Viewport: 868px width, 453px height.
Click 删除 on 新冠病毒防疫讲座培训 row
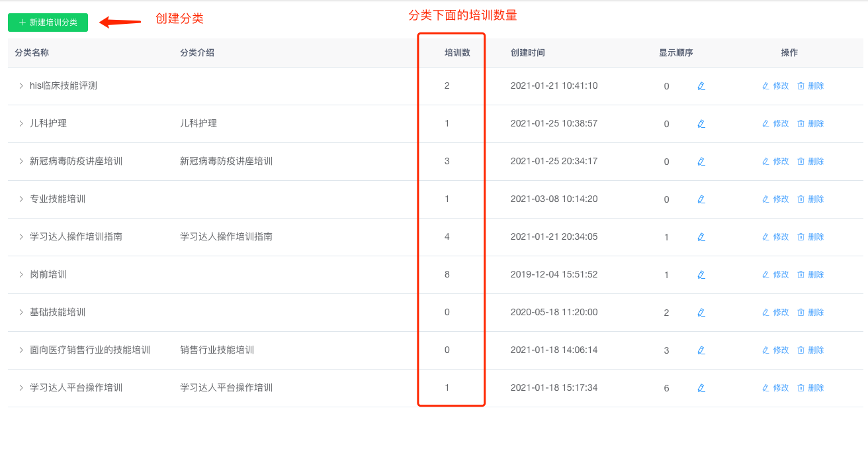[x=810, y=162]
